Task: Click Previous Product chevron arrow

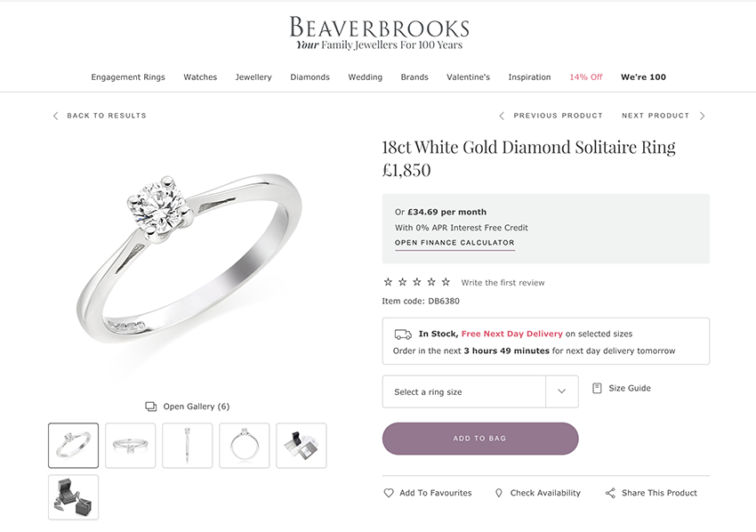Action: pyautogui.click(x=502, y=116)
